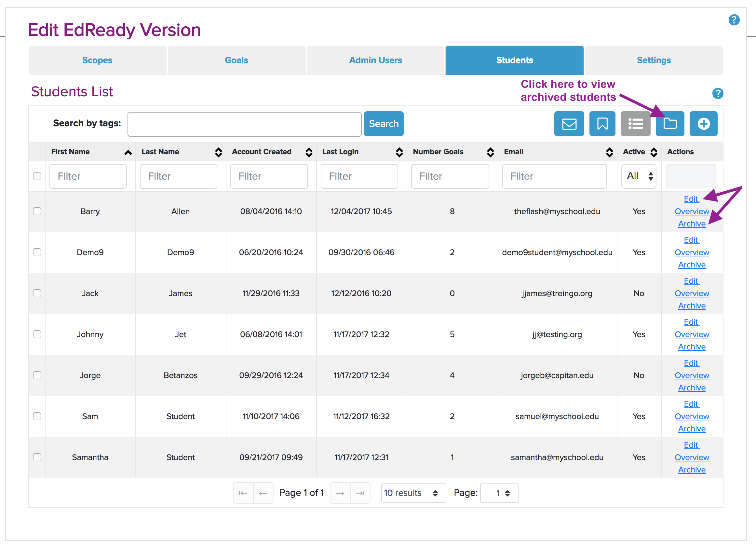Go to first page arrow button
Viewport: 756px width, 546px height.
pos(243,493)
